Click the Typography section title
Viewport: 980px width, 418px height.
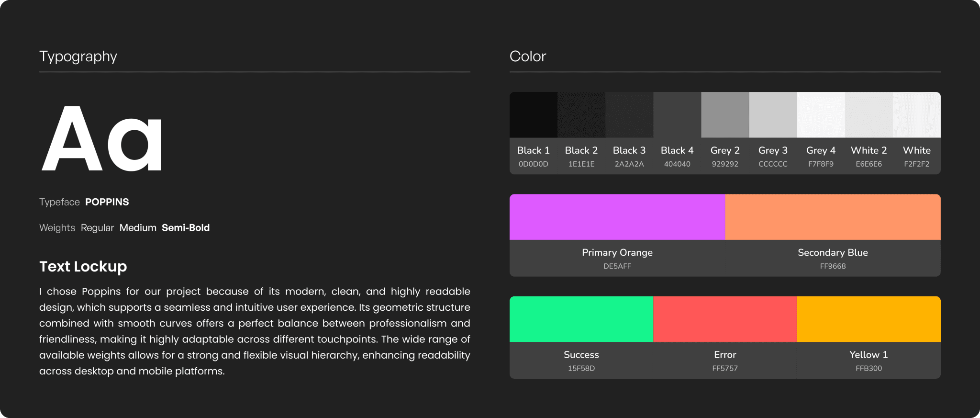click(78, 56)
